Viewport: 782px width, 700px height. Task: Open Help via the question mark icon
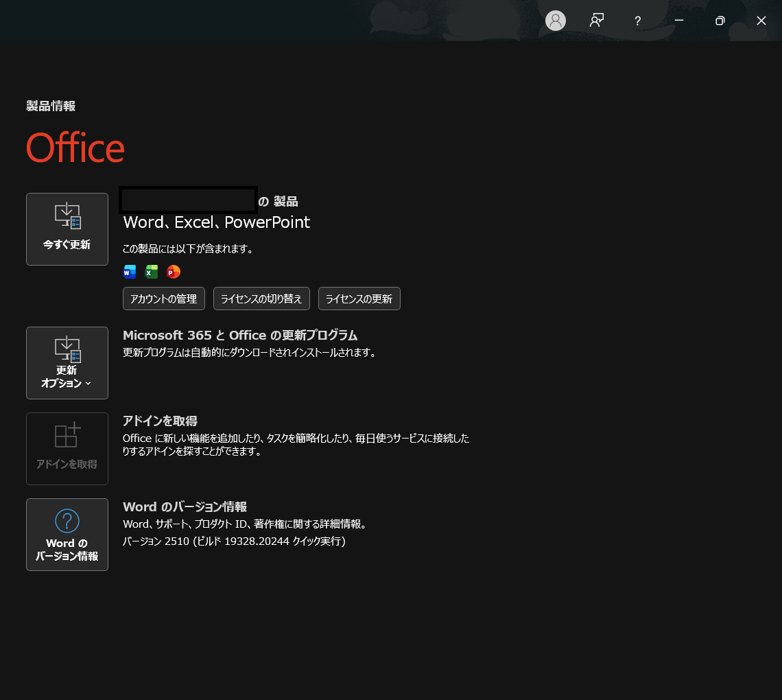[x=637, y=21]
